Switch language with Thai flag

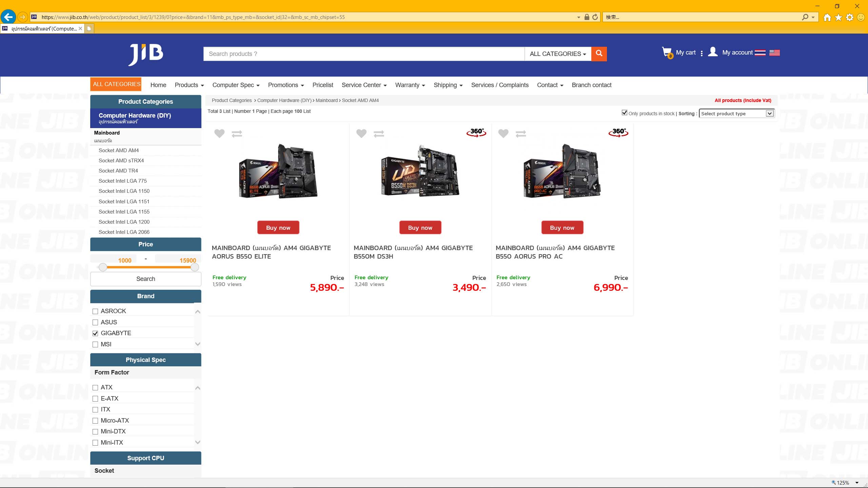click(760, 53)
